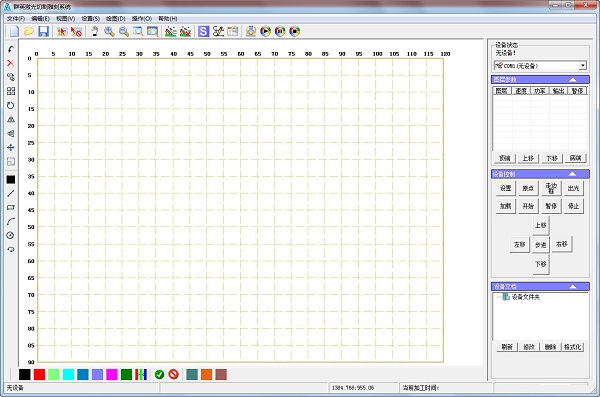Open the 文件(F) menu
The image size is (600, 397).
[16, 18]
